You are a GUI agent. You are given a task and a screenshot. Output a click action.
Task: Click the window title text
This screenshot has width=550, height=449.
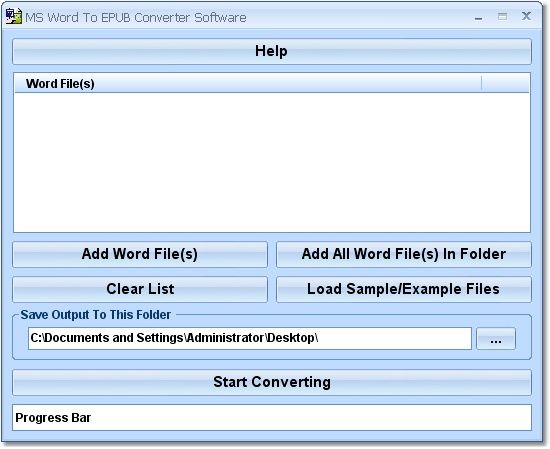click(136, 17)
